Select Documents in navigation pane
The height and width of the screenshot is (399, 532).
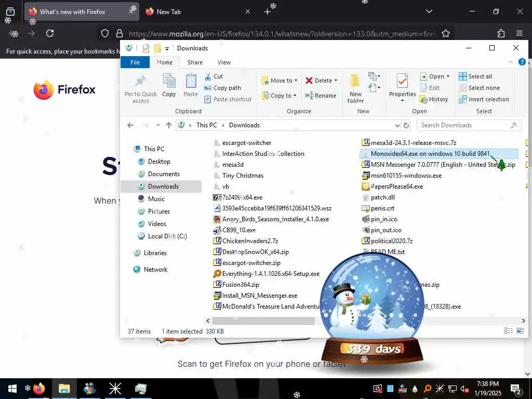coord(164,174)
